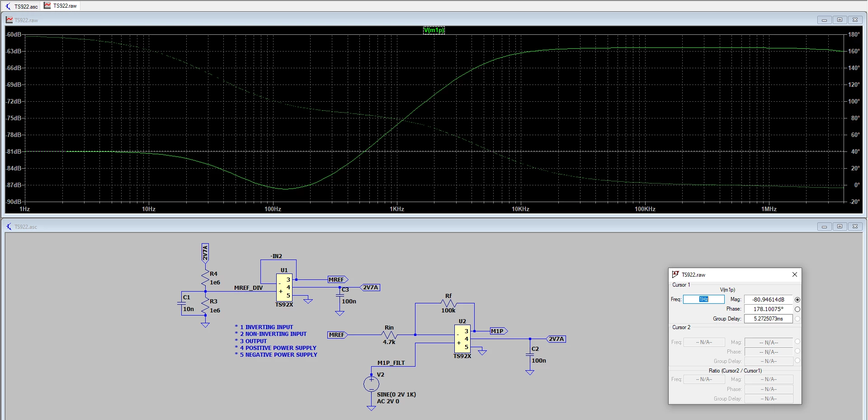The height and width of the screenshot is (420, 868).
Task: Click the V2 voltage source symbol
Action: 371,384
